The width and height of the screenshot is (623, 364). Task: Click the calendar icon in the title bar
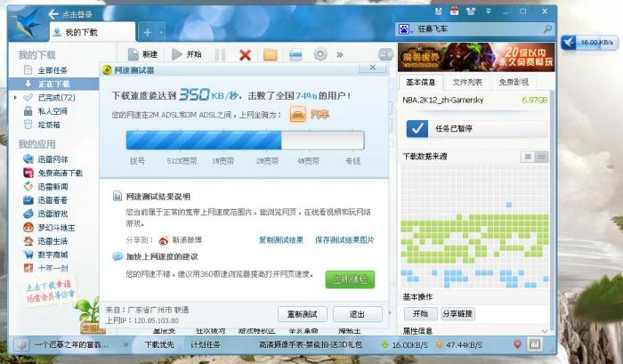(454, 12)
